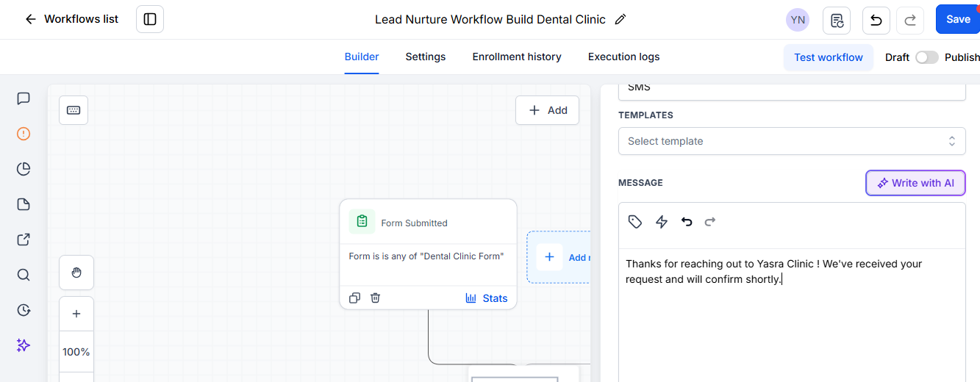View Stats for Form Submitted trigger
This screenshot has width=980, height=382.
(487, 298)
